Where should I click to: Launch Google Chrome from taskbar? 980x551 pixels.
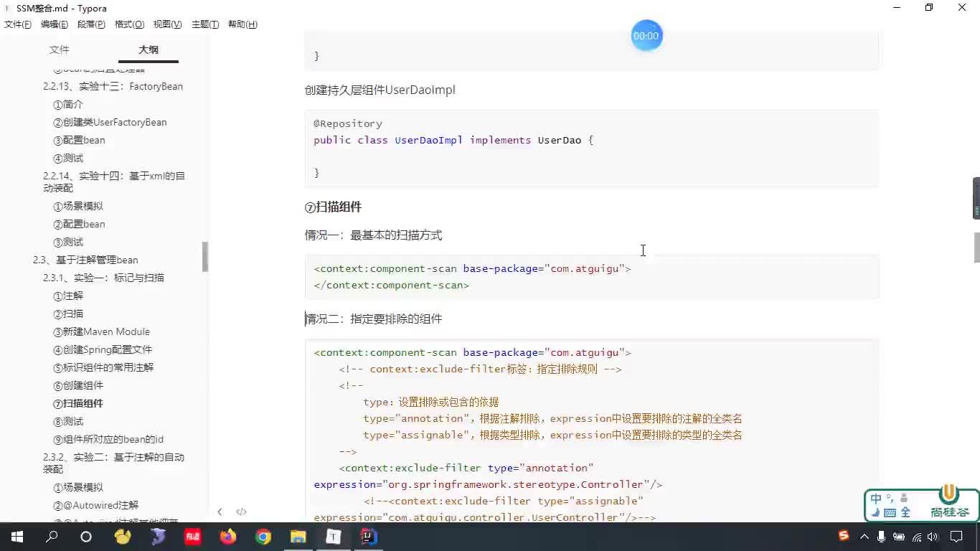263,537
